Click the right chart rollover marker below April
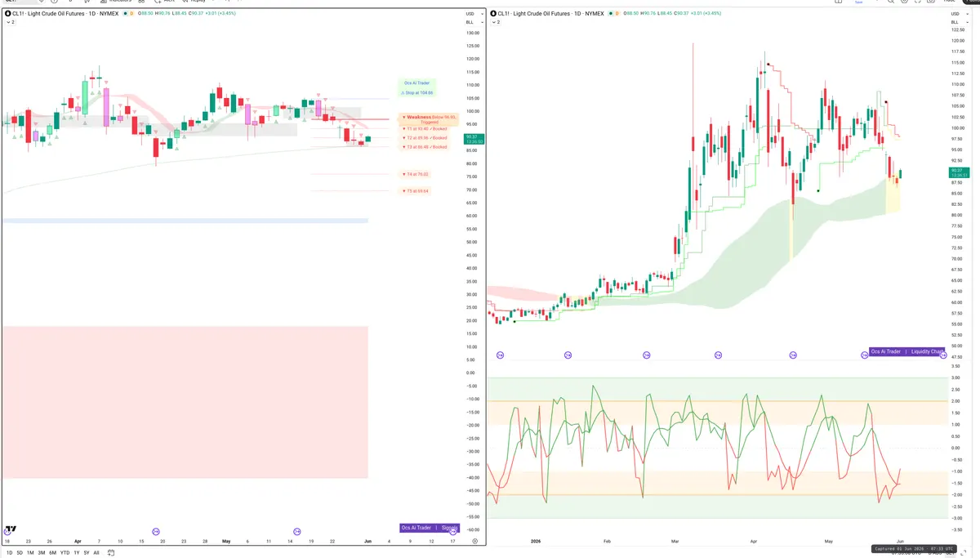The image size is (980, 558). [x=793, y=355]
